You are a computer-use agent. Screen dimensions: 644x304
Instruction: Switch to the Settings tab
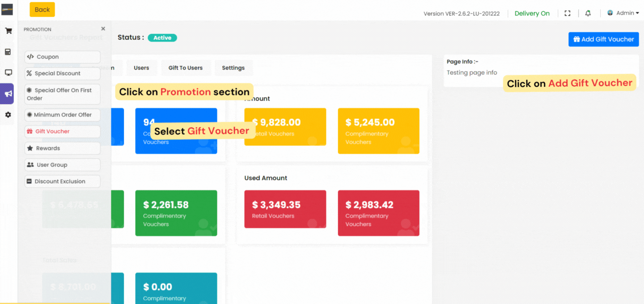(x=233, y=68)
